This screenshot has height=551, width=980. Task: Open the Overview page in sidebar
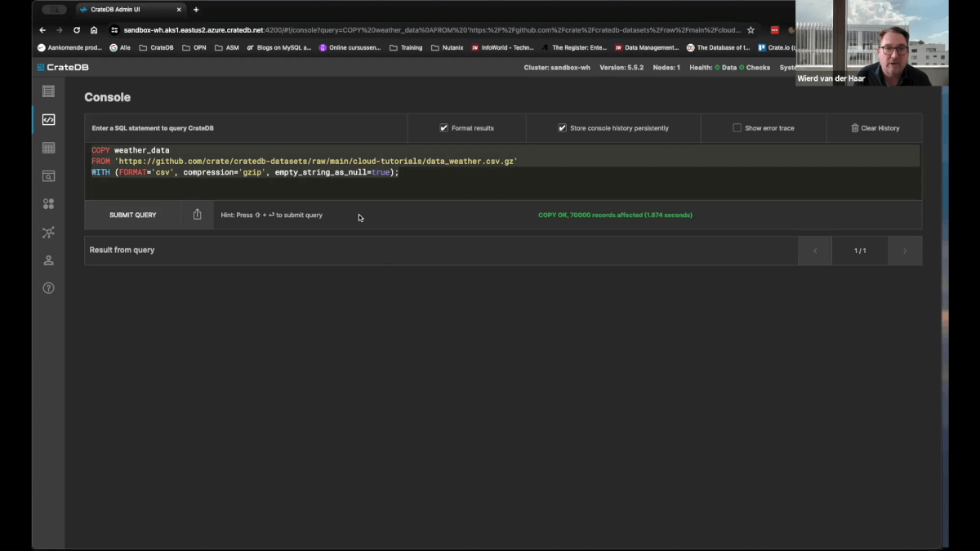pyautogui.click(x=48, y=91)
